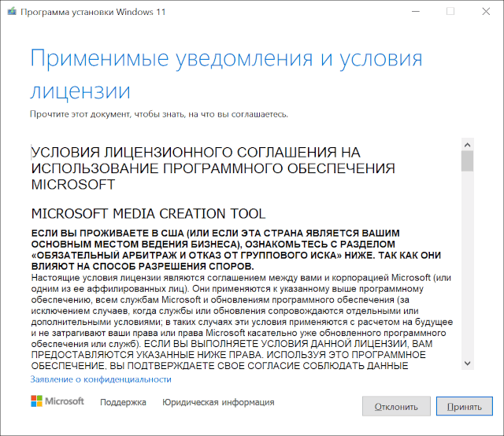Click the Microsoft logo in footer
The height and width of the screenshot is (436, 504).
[57, 401]
